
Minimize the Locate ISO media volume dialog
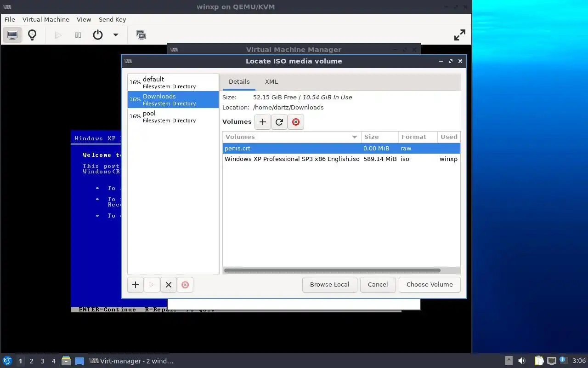click(441, 61)
